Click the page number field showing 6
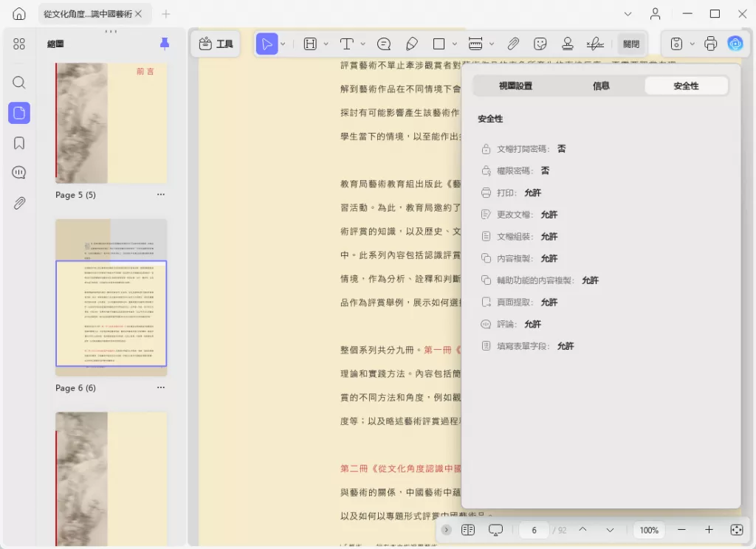The height and width of the screenshot is (549, 756). tap(535, 530)
